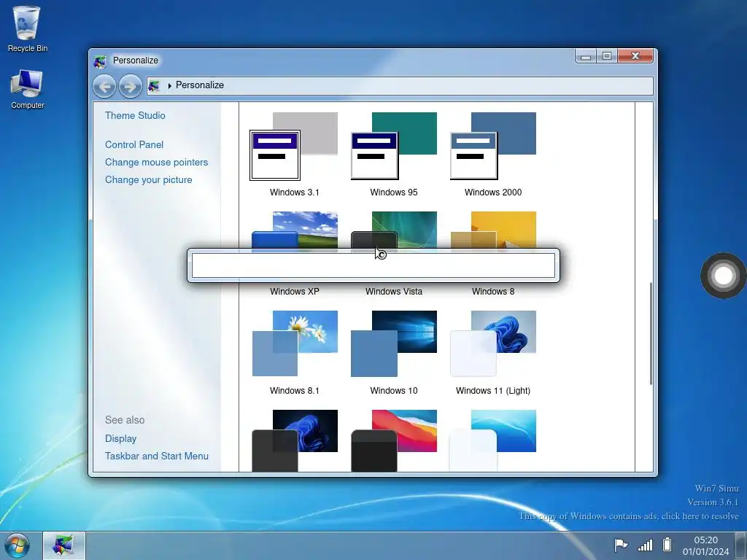This screenshot has width=747, height=560.
Task: Apply the Windows 11 (Light) theme thumbnail
Action: pyautogui.click(x=493, y=344)
